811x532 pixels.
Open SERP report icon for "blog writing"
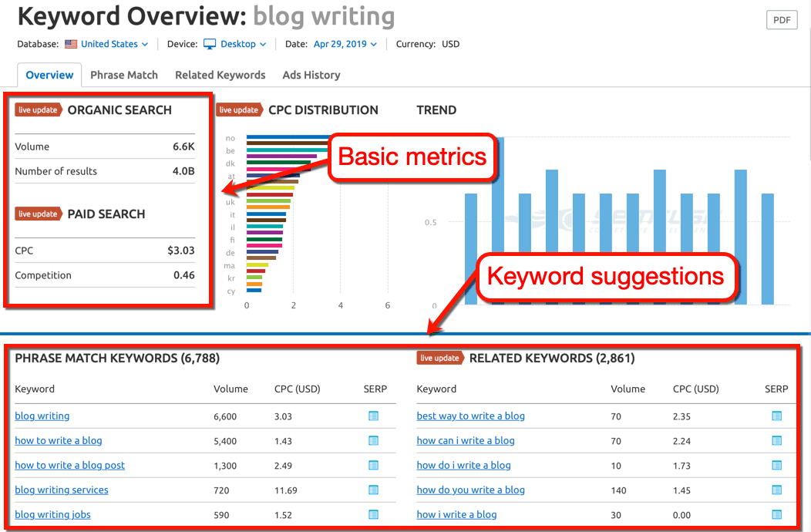click(375, 416)
